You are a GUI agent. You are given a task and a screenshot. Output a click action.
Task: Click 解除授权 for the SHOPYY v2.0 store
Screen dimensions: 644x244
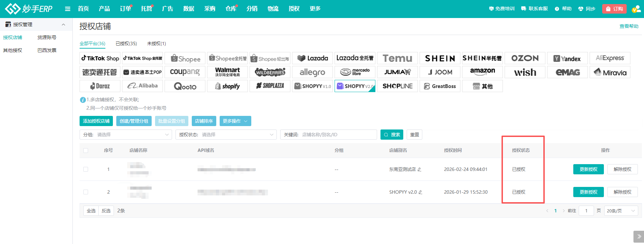point(622,192)
